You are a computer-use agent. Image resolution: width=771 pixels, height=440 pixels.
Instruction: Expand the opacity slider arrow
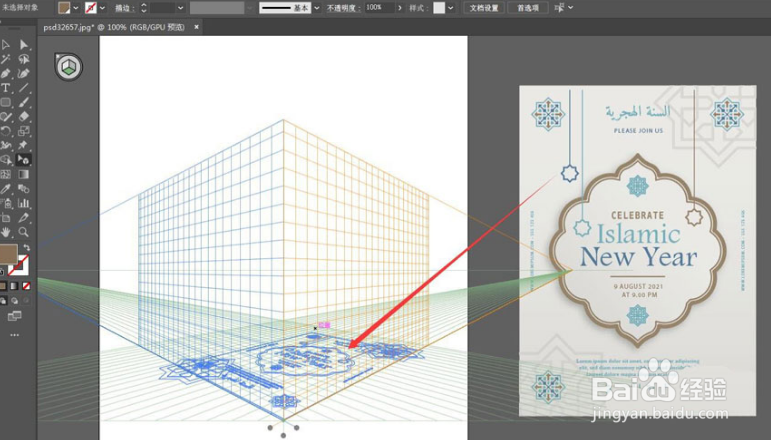400,8
